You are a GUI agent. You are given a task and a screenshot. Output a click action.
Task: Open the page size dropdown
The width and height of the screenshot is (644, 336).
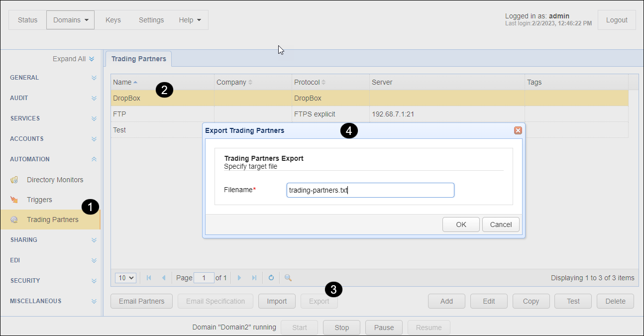125,278
